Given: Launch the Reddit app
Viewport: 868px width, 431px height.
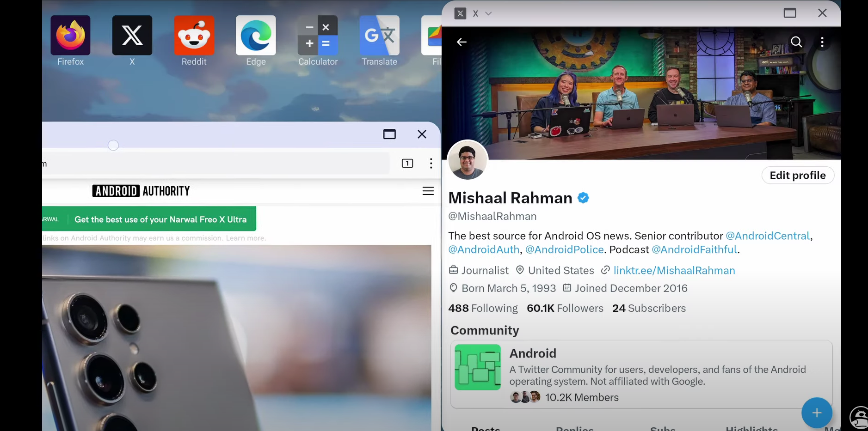Looking at the screenshot, I should (194, 36).
